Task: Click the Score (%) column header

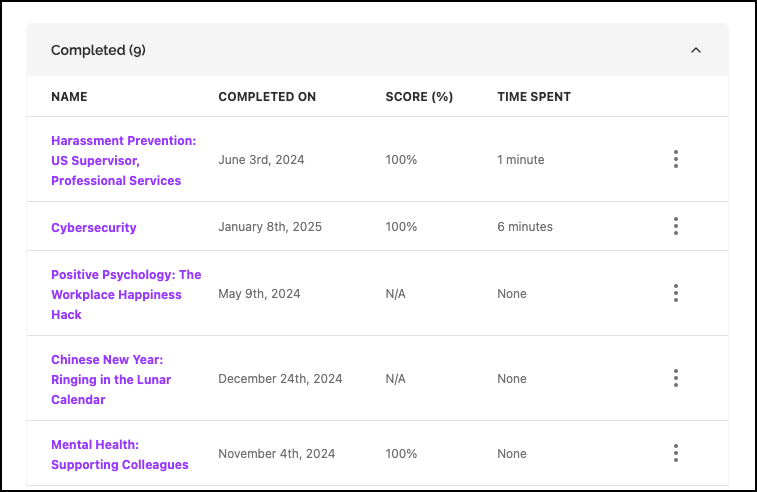Action: (419, 97)
